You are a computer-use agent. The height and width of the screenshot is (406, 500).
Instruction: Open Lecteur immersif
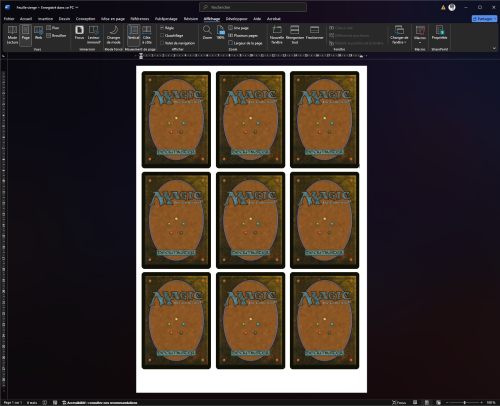[x=94, y=35]
